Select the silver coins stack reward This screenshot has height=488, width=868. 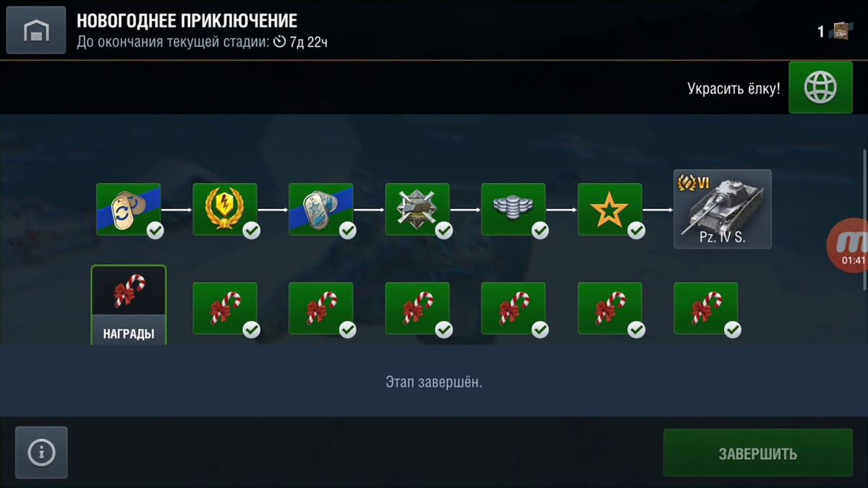(513, 209)
